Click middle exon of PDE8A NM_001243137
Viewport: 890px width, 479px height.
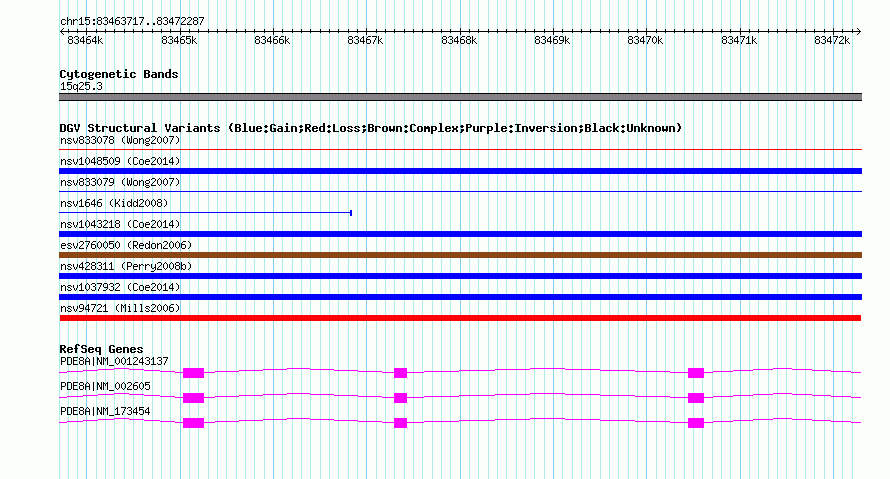point(401,373)
